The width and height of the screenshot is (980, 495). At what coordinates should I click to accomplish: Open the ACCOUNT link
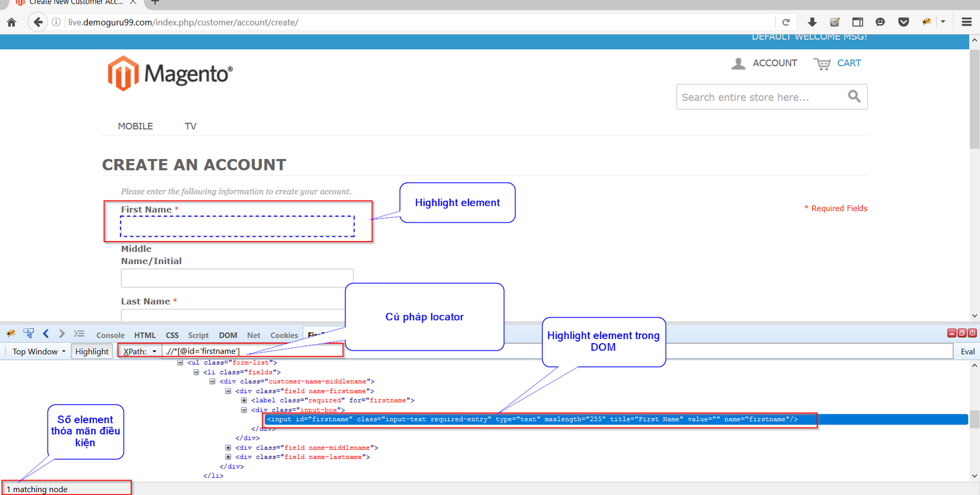click(x=774, y=63)
